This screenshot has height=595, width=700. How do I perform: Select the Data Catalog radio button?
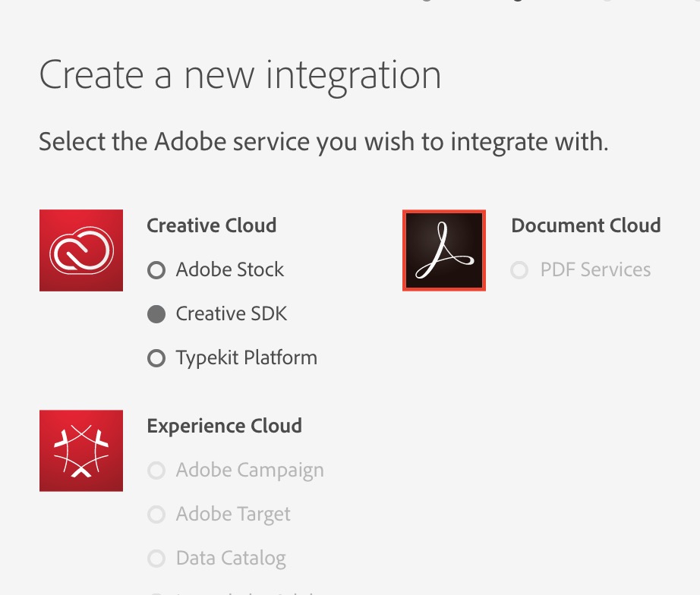(x=156, y=558)
